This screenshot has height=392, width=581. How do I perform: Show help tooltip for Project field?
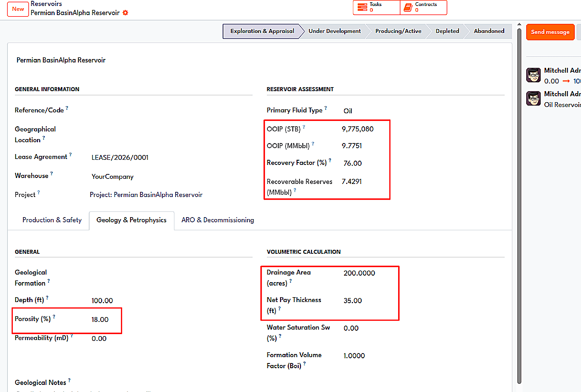(x=39, y=192)
